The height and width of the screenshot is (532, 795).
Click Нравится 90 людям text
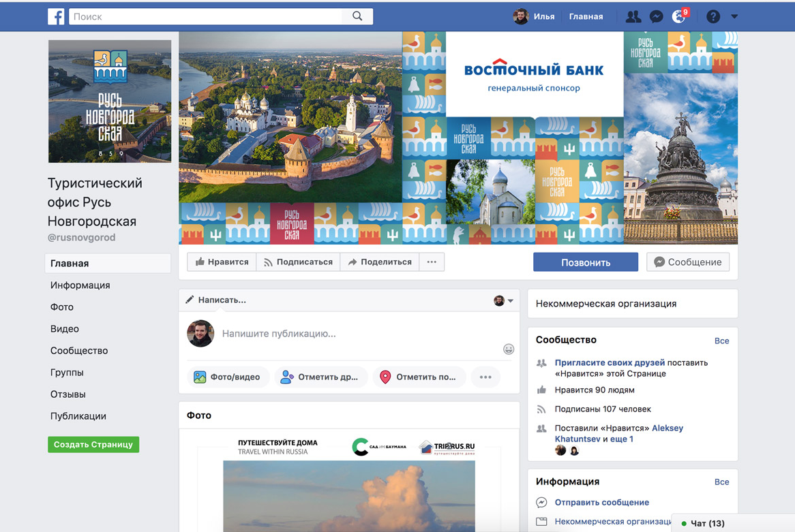coord(595,390)
